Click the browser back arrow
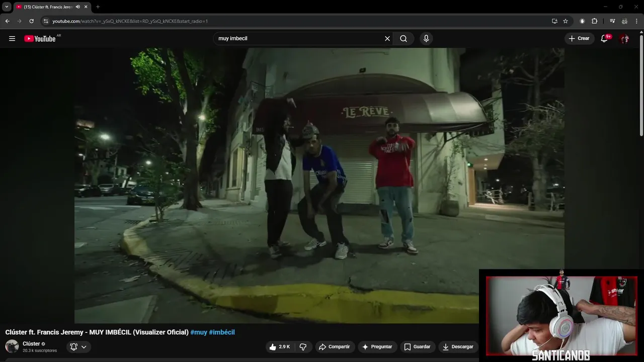 (x=7, y=21)
